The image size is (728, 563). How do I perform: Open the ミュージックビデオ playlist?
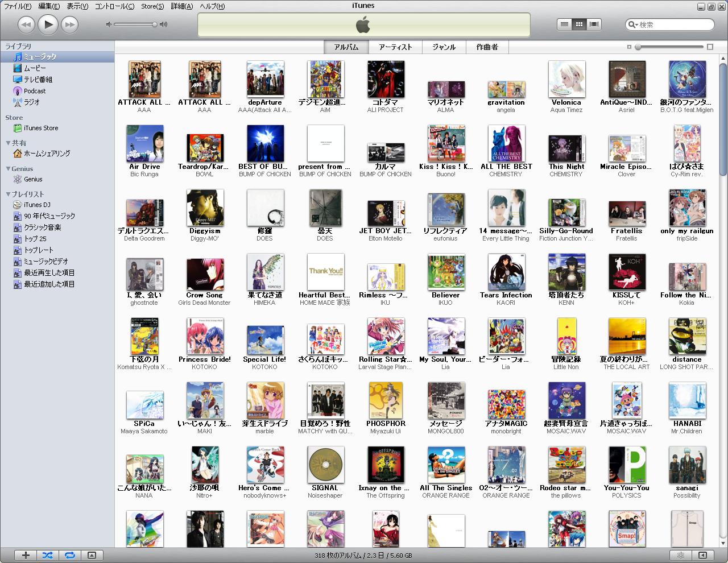tap(57, 262)
